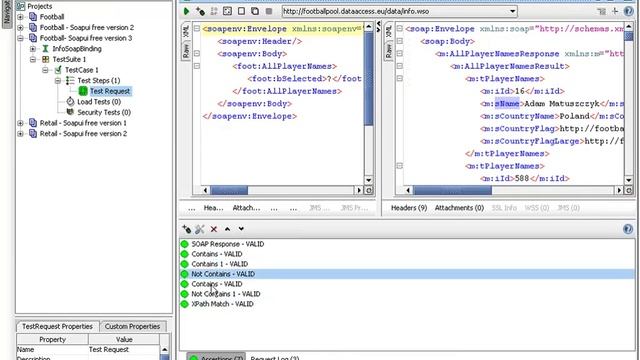Switch response editor to Raw tab
The height and width of the screenshot is (360, 640).
pyautogui.click(x=389, y=51)
